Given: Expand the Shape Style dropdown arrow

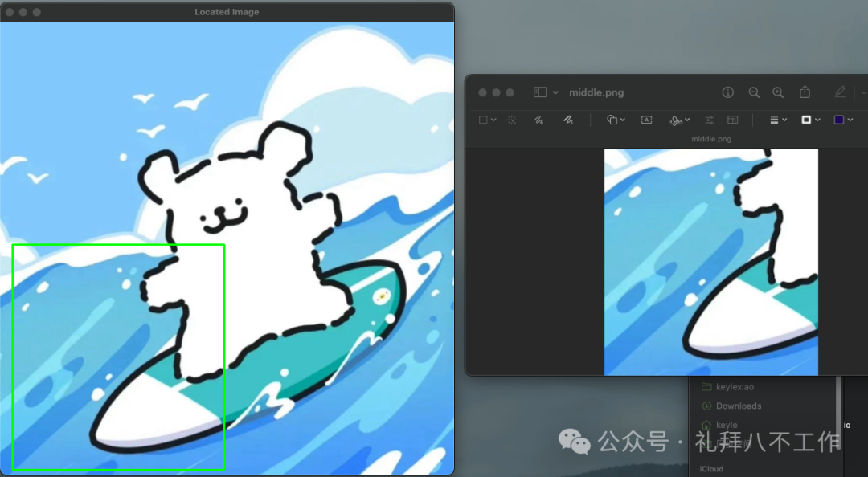Looking at the screenshot, I should [x=784, y=120].
